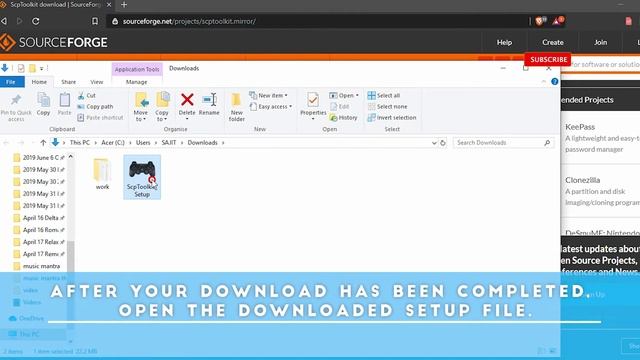Click This PC in the breadcrumb path
The height and width of the screenshot is (360, 640).
(x=80, y=143)
